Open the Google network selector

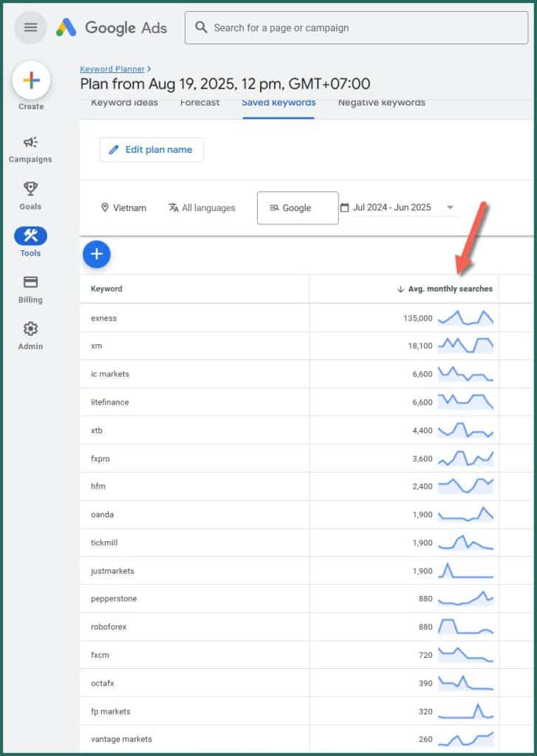click(x=298, y=207)
